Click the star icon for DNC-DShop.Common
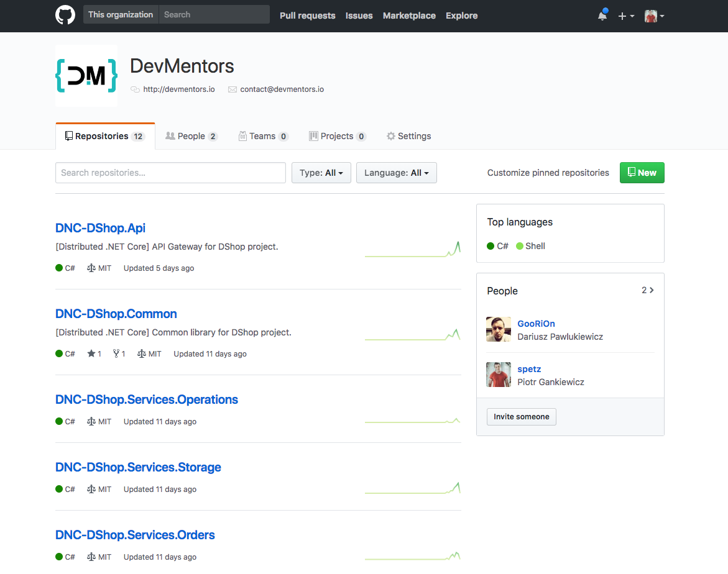Image resolution: width=728 pixels, height=574 pixels. tap(91, 353)
